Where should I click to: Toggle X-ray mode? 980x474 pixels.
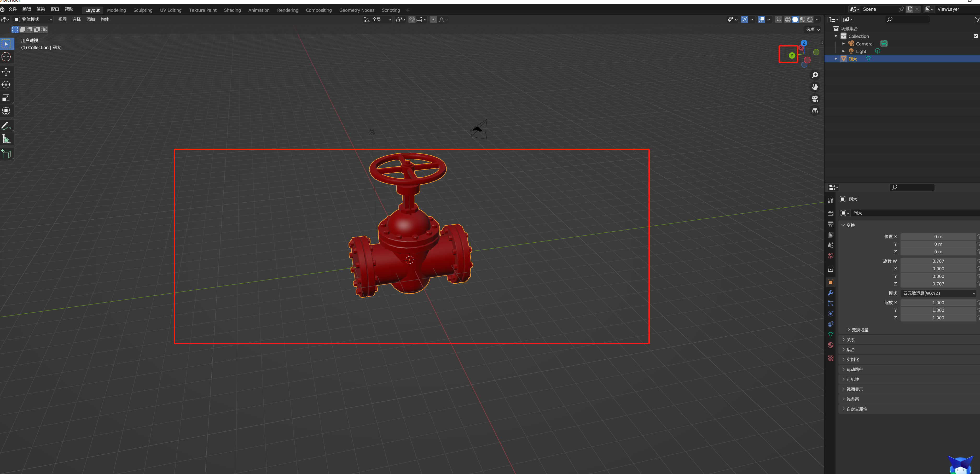coord(778,19)
